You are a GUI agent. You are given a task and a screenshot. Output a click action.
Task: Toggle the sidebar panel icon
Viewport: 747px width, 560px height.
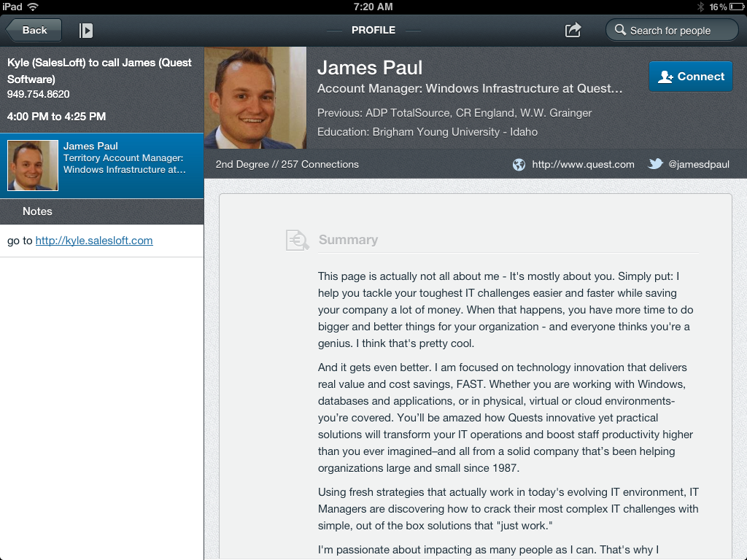(x=86, y=31)
